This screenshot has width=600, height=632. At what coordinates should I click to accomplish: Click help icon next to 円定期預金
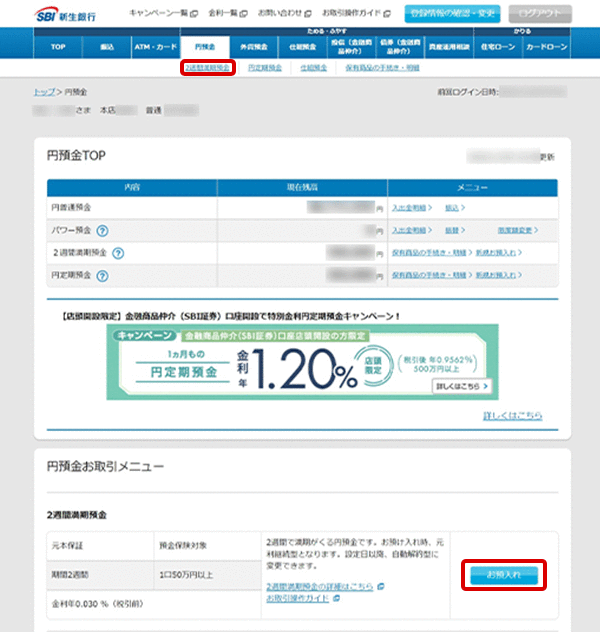(x=103, y=275)
